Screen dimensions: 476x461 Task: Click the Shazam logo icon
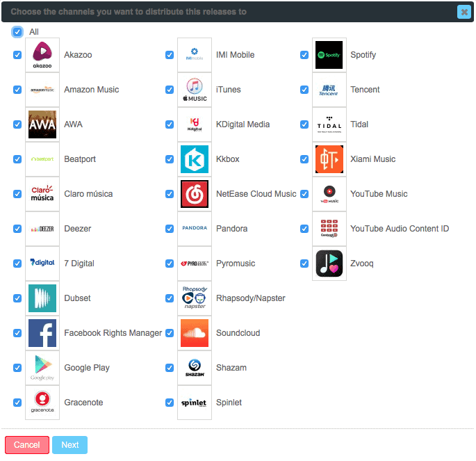(x=195, y=368)
